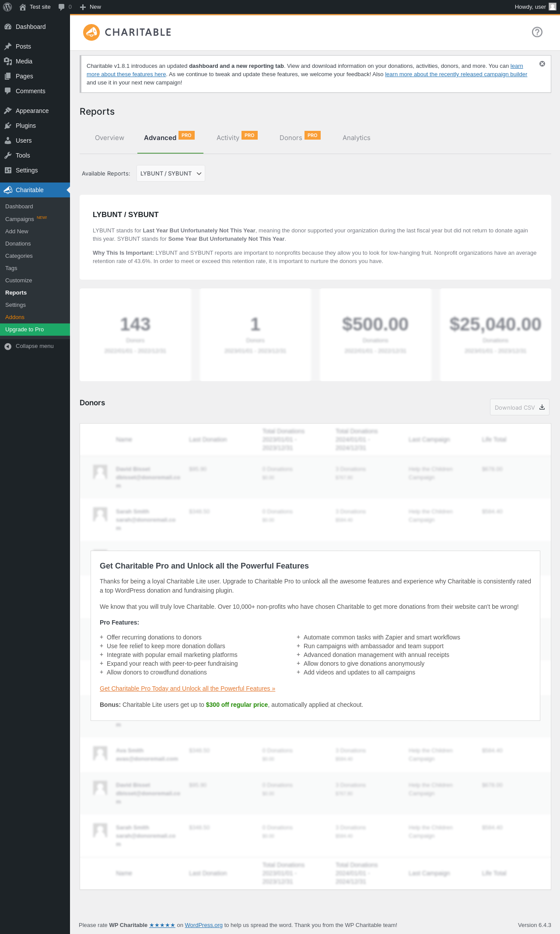
Task: Follow link about recently released campaign builder
Action: pyautogui.click(x=456, y=74)
